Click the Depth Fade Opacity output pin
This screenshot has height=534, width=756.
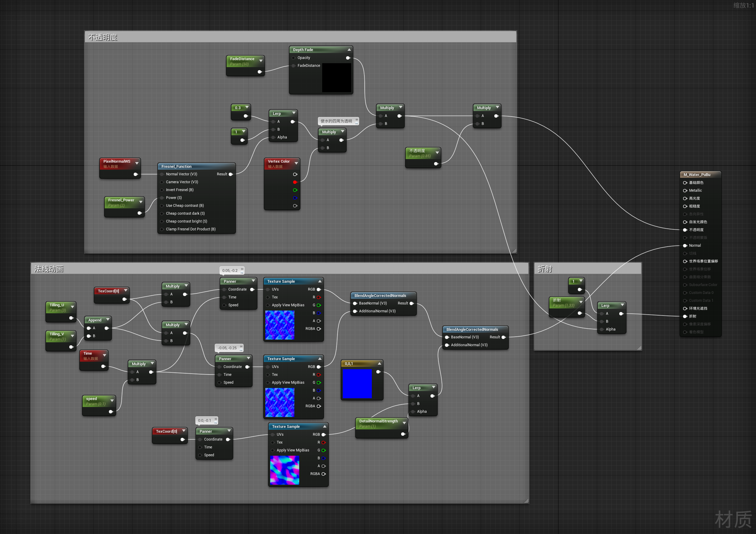(x=348, y=58)
